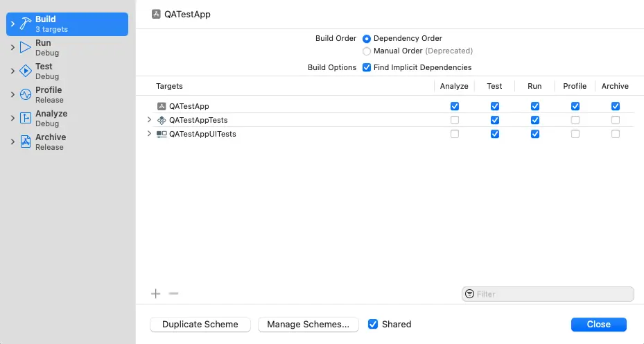Expand the QATestAppUITests target row
Screen dimensions: 644x344
[149, 134]
